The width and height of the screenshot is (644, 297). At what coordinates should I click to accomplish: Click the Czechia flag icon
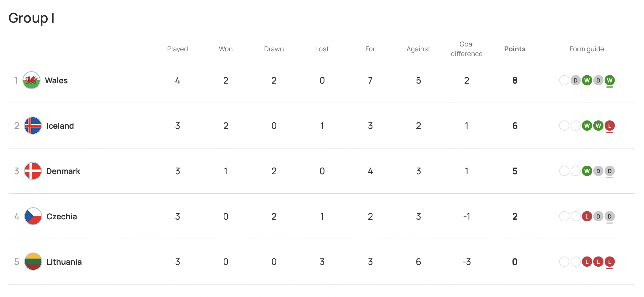[33, 216]
